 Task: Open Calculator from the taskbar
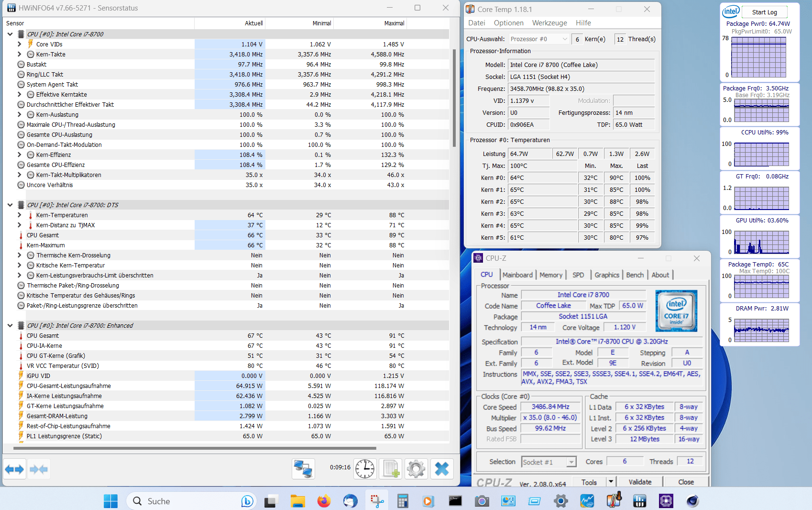pyautogui.click(x=403, y=501)
